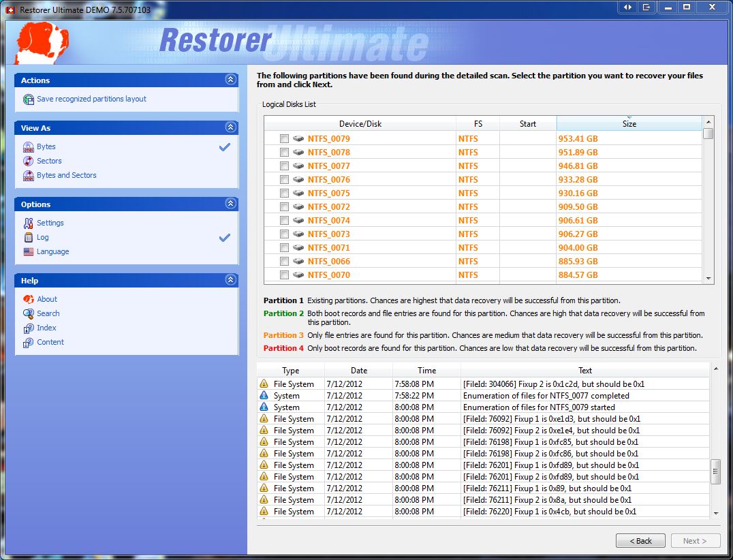This screenshot has width=733, height=560.
Task: Check the NTFS_0066 partition checkbox
Action: [x=284, y=261]
